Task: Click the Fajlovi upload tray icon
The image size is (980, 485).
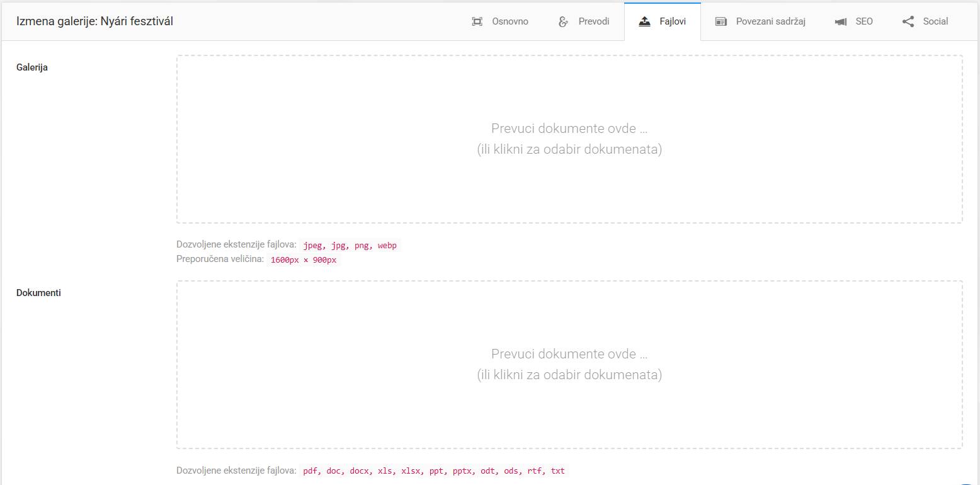Action: [x=644, y=21]
